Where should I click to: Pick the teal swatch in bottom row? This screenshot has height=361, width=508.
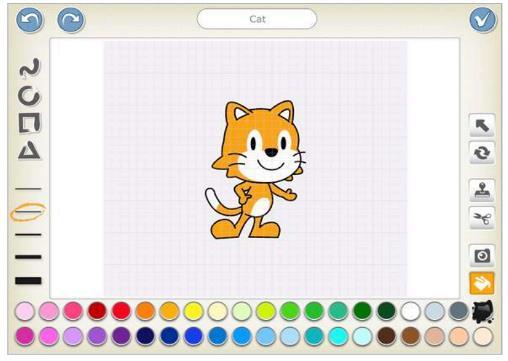pos(314,336)
